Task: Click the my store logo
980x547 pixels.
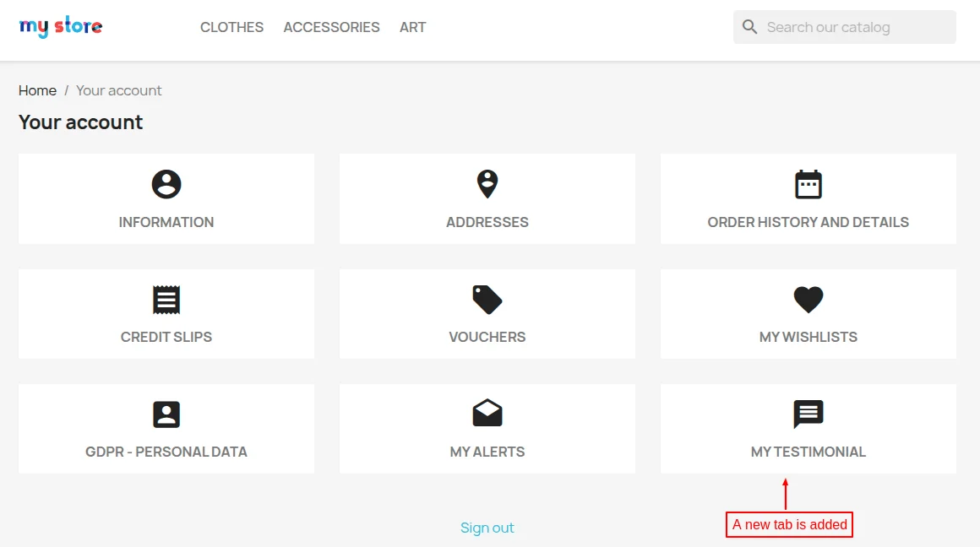Action: [x=60, y=26]
